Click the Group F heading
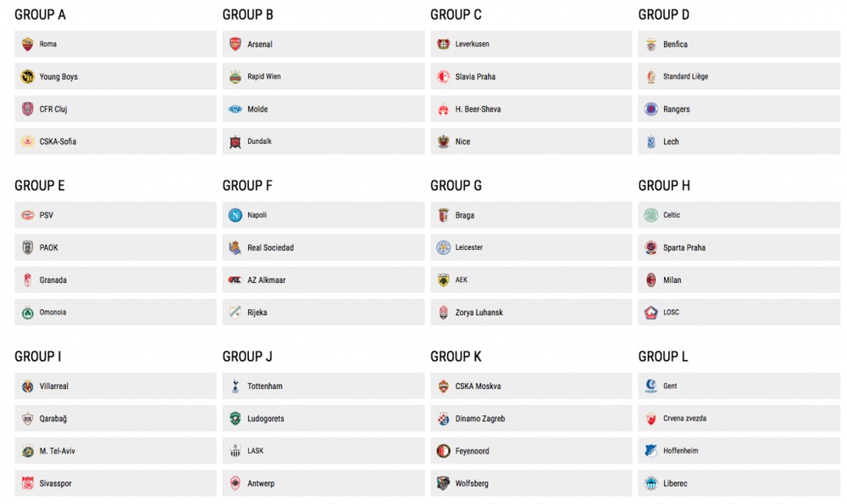847x504 pixels. point(247,186)
